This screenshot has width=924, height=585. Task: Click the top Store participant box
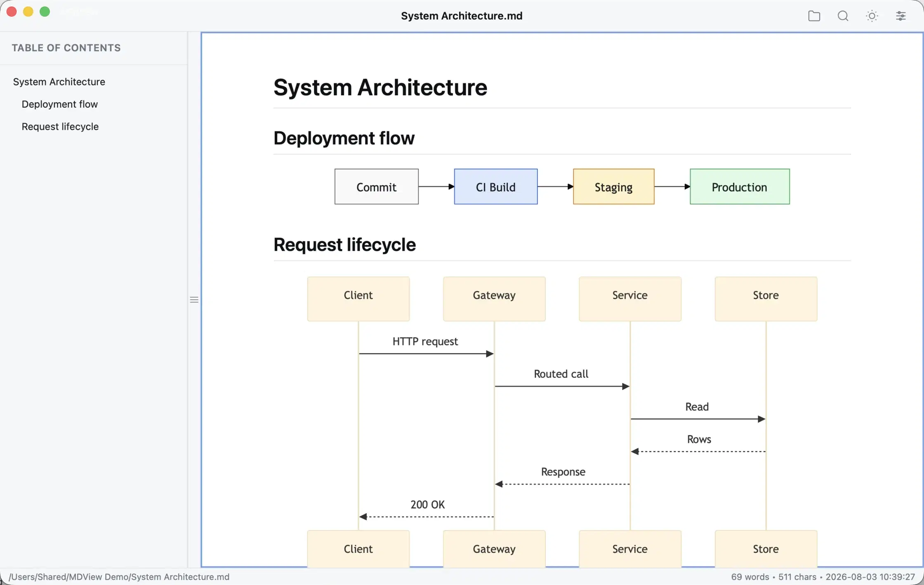766,299
